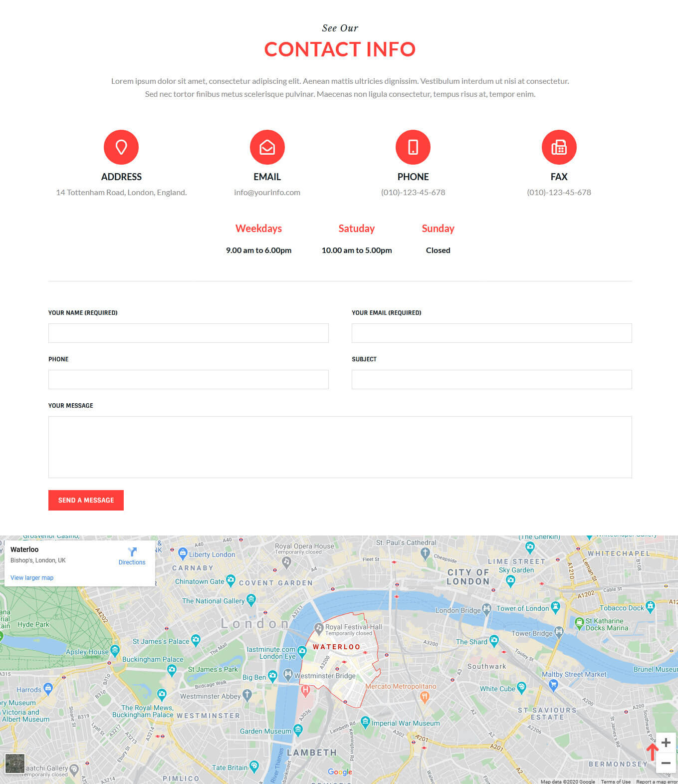Click the red scroll-to-top arrow
Viewport: 678px width, 784px height.
point(652,751)
